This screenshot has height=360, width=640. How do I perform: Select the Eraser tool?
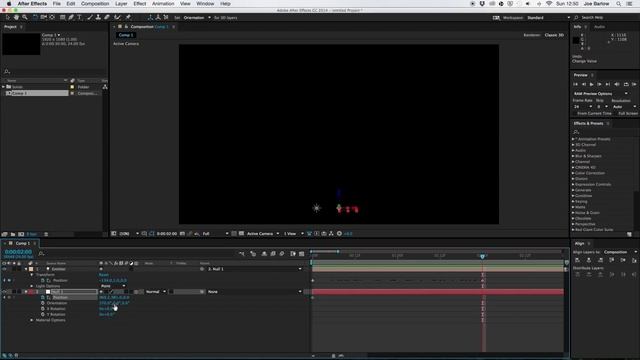(107, 18)
